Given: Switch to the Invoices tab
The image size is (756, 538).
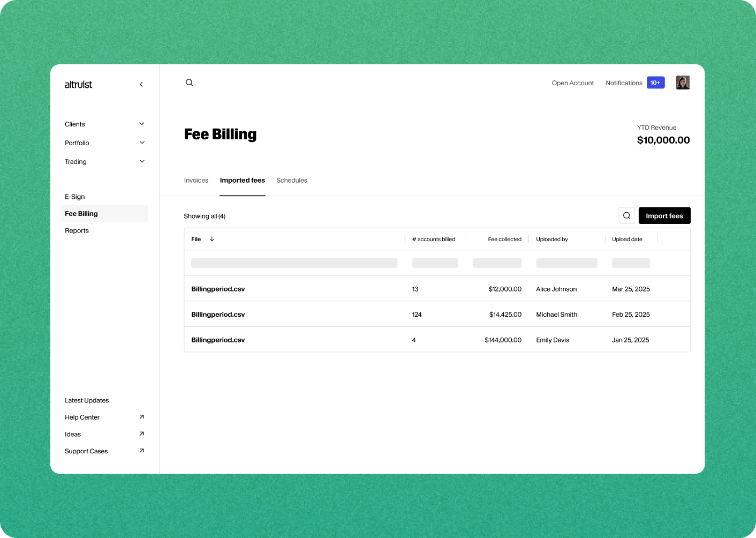Looking at the screenshot, I should [x=196, y=181].
